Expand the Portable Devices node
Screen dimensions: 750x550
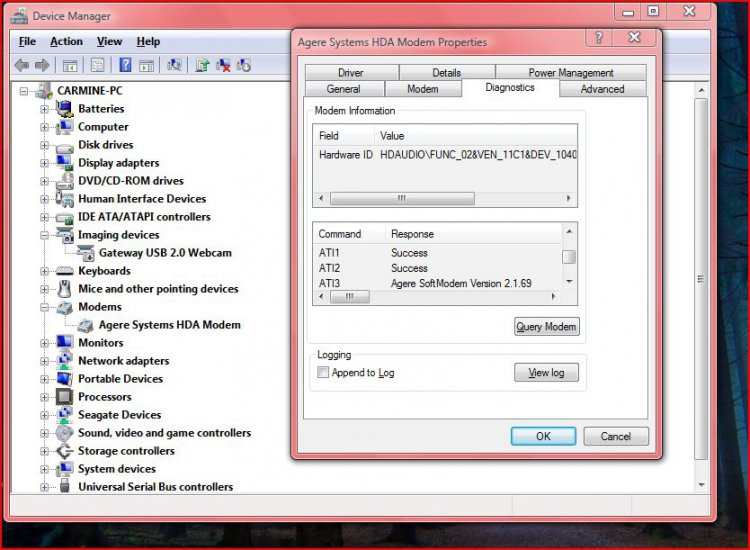coord(44,379)
